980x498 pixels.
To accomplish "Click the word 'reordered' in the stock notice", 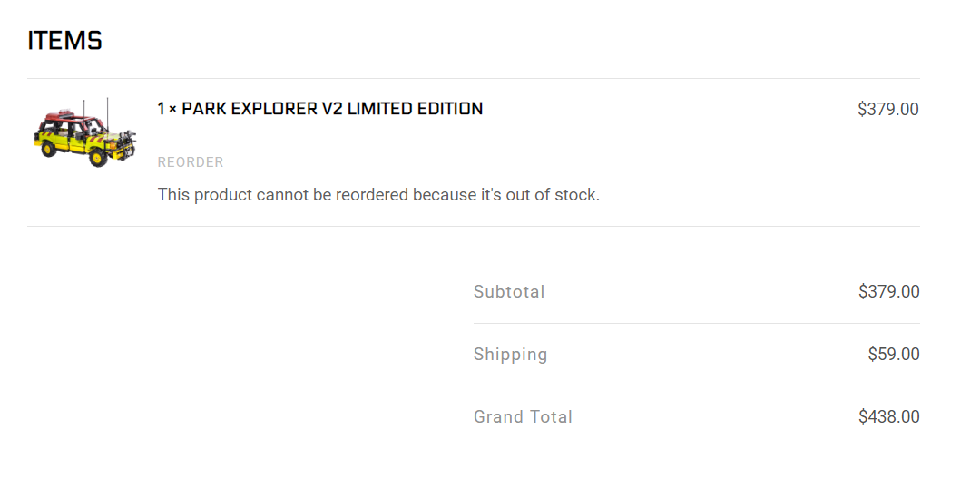I will pyautogui.click(x=372, y=195).
